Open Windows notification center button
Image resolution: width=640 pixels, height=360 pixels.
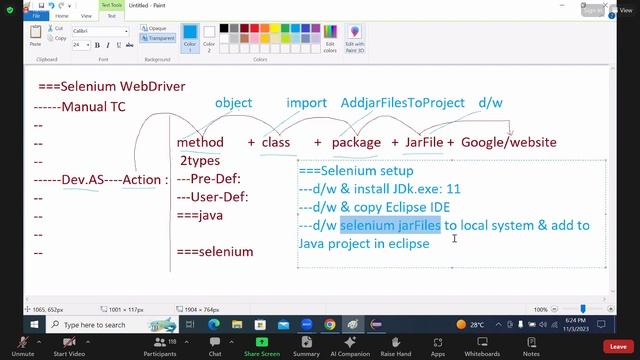pyautogui.click(x=601, y=324)
